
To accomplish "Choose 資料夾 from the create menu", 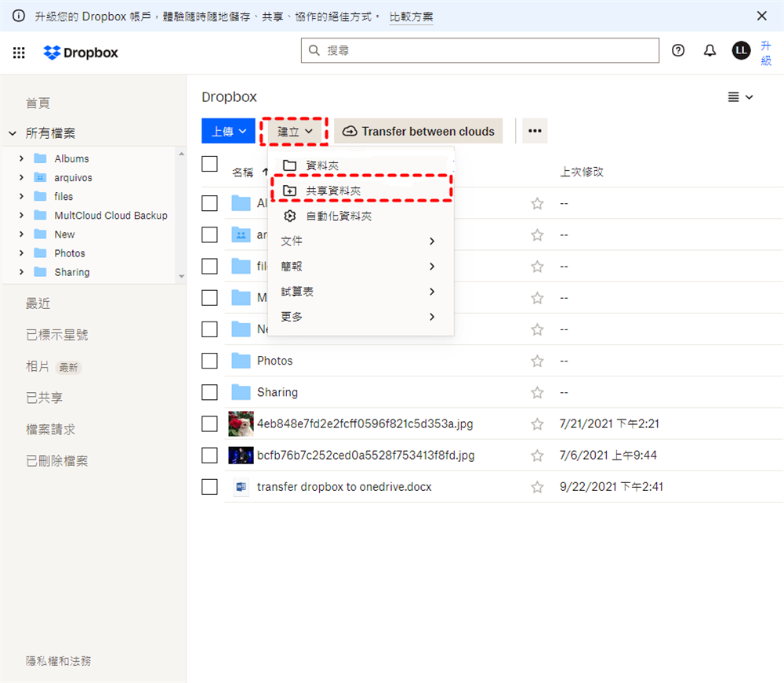I will tap(361, 165).
